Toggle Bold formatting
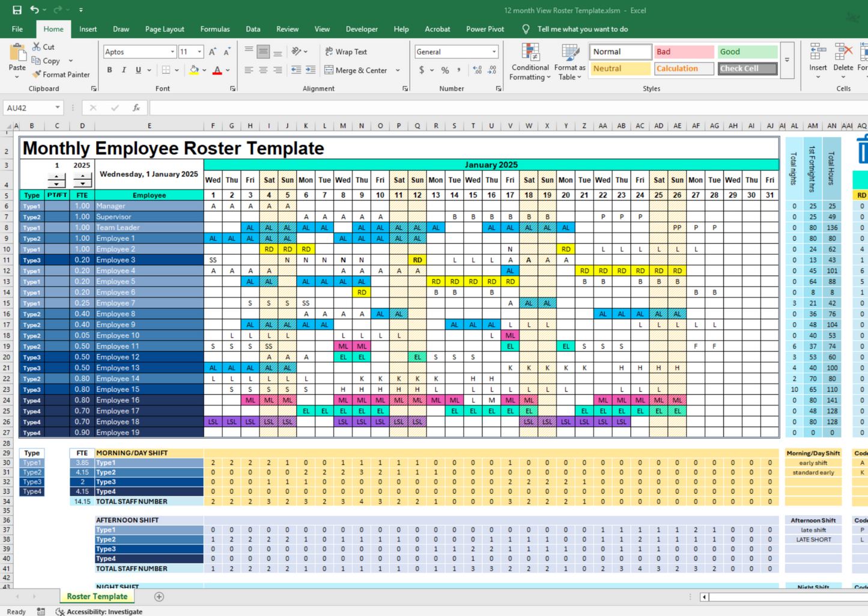This screenshot has height=616, width=868. pyautogui.click(x=109, y=70)
